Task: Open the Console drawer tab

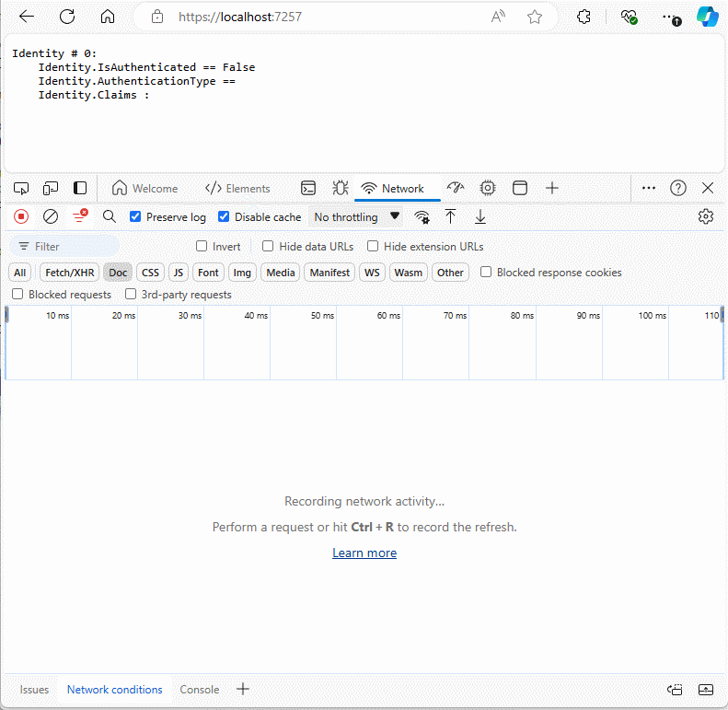Action: point(199,690)
